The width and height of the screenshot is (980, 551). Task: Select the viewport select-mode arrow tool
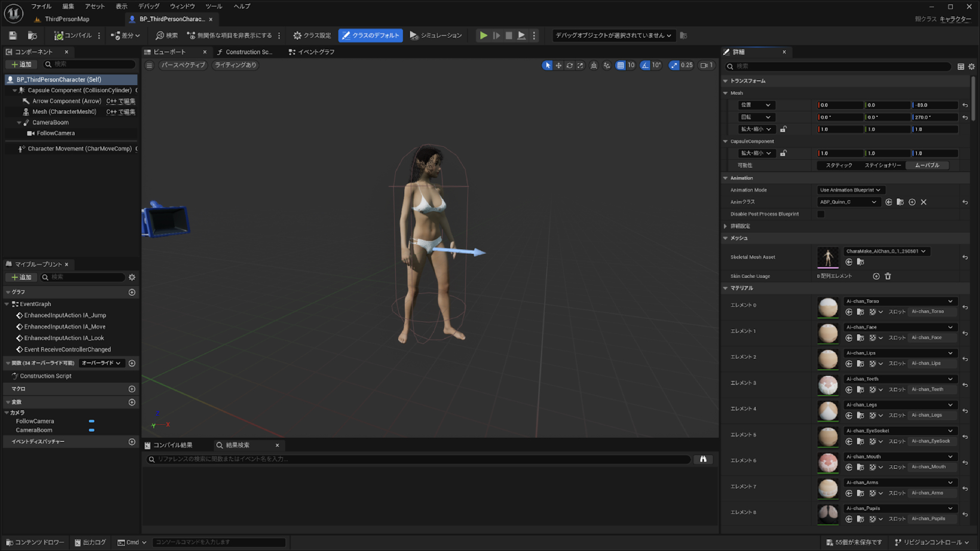click(x=547, y=65)
